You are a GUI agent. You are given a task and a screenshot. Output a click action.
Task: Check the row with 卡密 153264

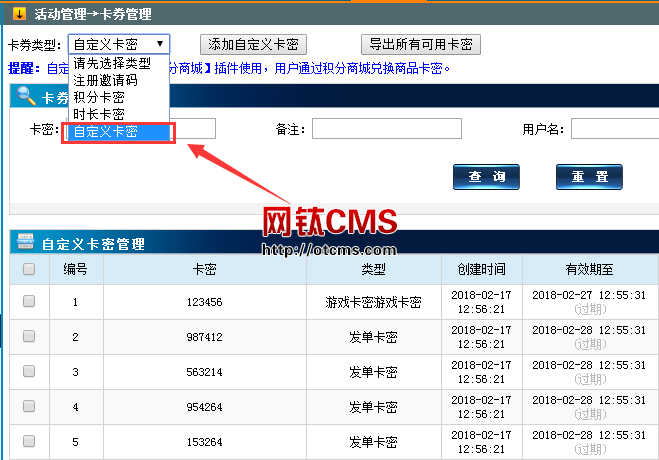click(29, 441)
